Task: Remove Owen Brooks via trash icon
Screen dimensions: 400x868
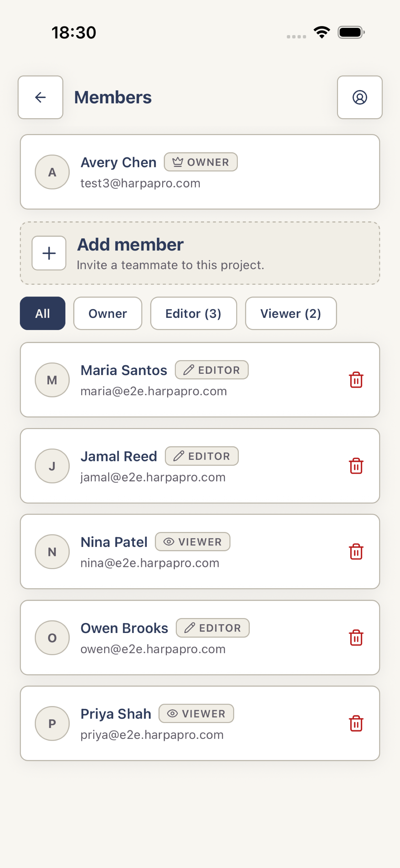Action: tap(356, 638)
